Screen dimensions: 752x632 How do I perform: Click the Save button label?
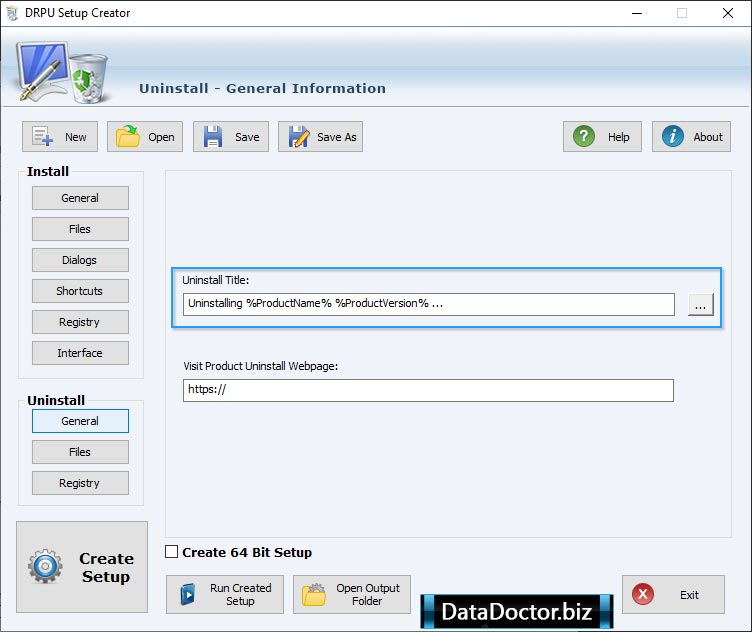click(x=247, y=137)
